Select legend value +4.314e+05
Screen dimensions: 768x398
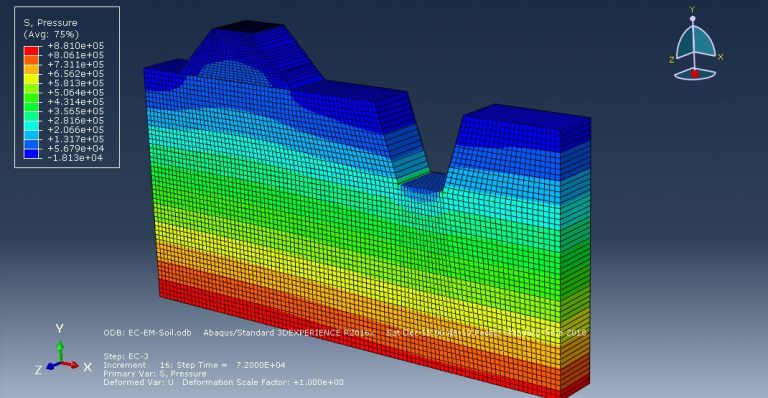pyautogui.click(x=75, y=101)
